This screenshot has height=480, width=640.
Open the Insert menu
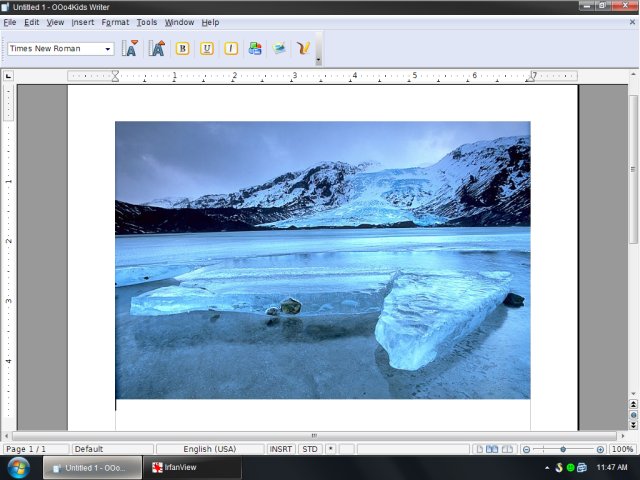click(x=82, y=22)
